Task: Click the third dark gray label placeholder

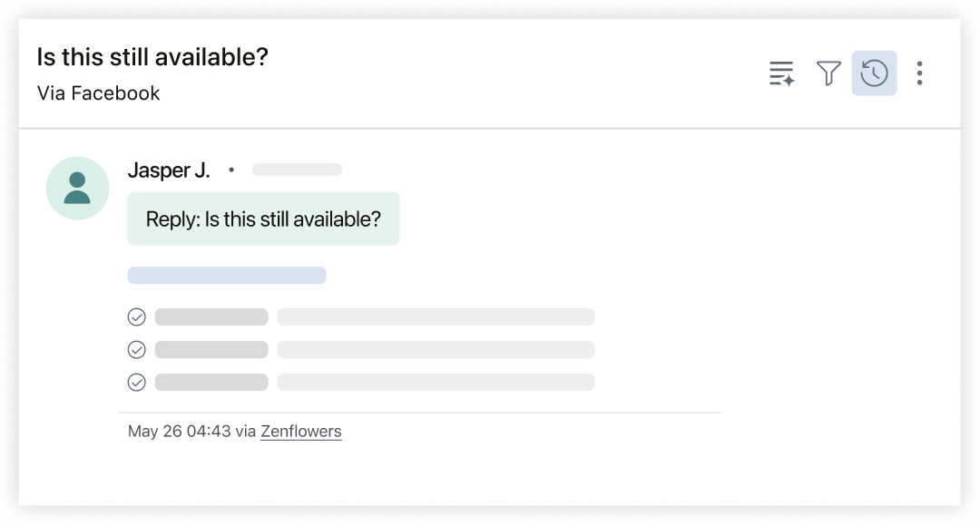Action: point(211,382)
